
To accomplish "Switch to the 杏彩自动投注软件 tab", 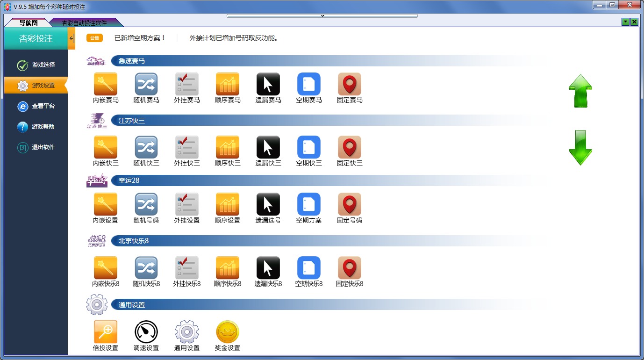I will pyautogui.click(x=84, y=22).
